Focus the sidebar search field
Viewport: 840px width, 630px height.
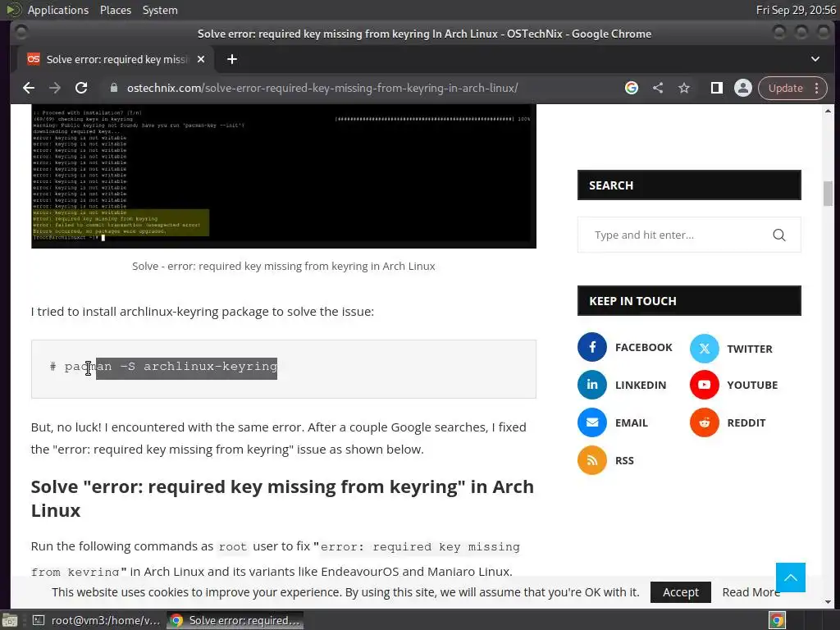(x=689, y=235)
